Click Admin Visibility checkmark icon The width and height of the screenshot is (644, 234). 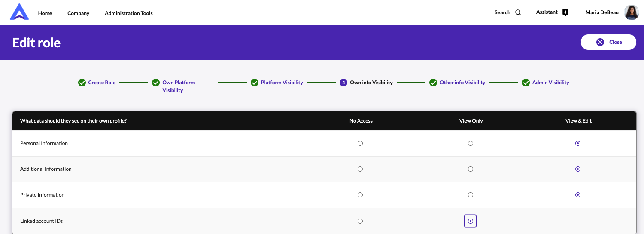(x=526, y=83)
